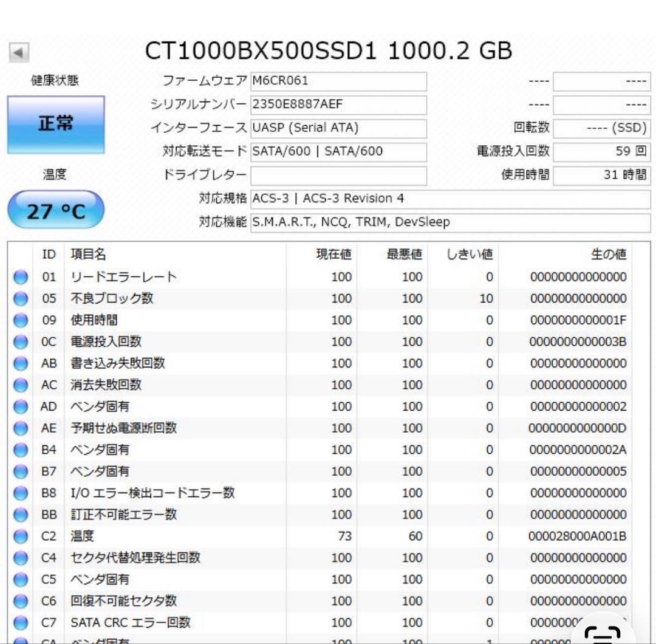
Task: Click raw value 000028000A001B
Action: 578,536
